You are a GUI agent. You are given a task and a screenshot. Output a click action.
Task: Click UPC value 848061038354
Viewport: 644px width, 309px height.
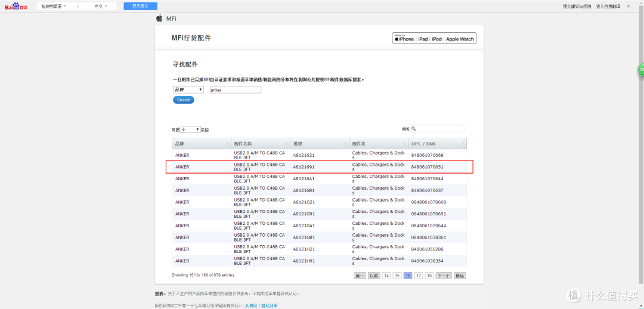click(x=427, y=261)
